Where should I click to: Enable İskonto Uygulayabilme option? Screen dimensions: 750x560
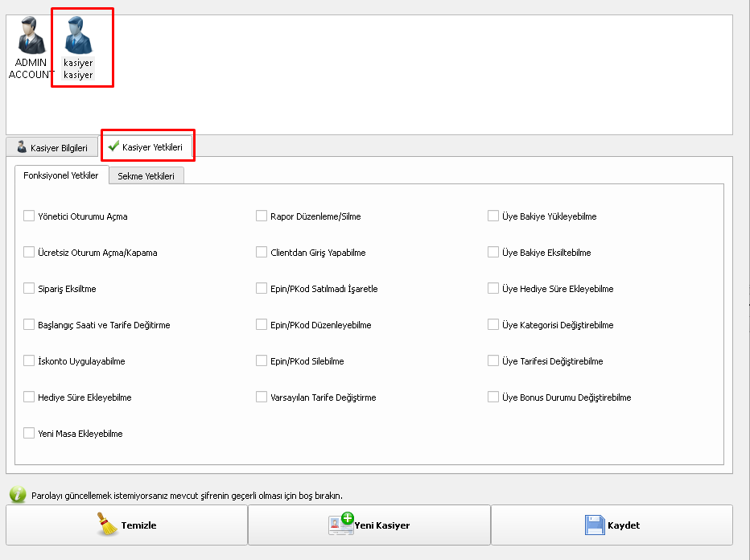click(x=29, y=361)
